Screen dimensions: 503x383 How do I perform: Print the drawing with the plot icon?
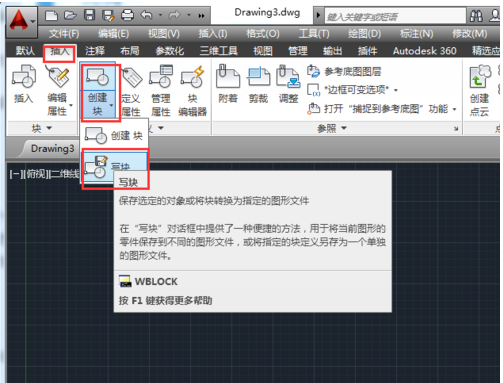point(127,15)
